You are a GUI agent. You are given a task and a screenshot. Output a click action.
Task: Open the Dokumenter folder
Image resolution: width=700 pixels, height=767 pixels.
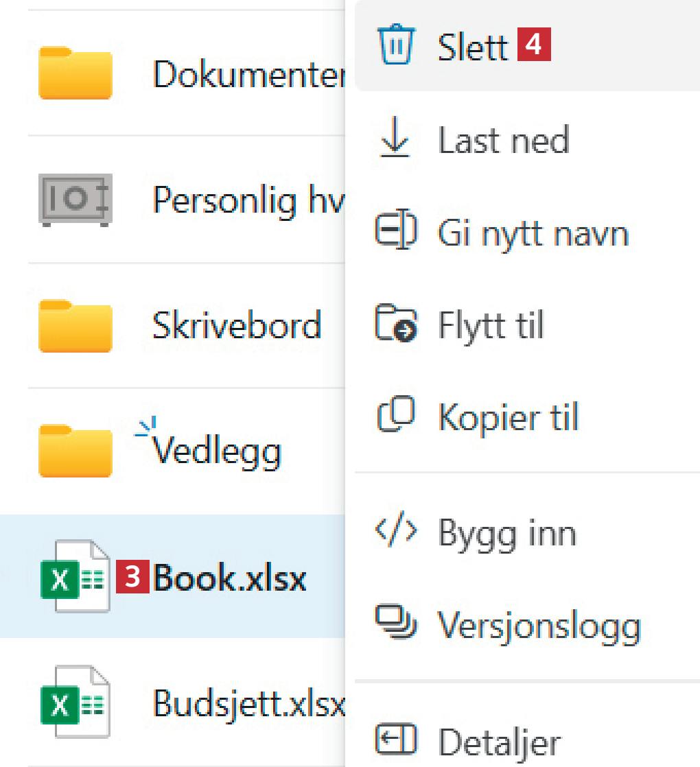247,74
